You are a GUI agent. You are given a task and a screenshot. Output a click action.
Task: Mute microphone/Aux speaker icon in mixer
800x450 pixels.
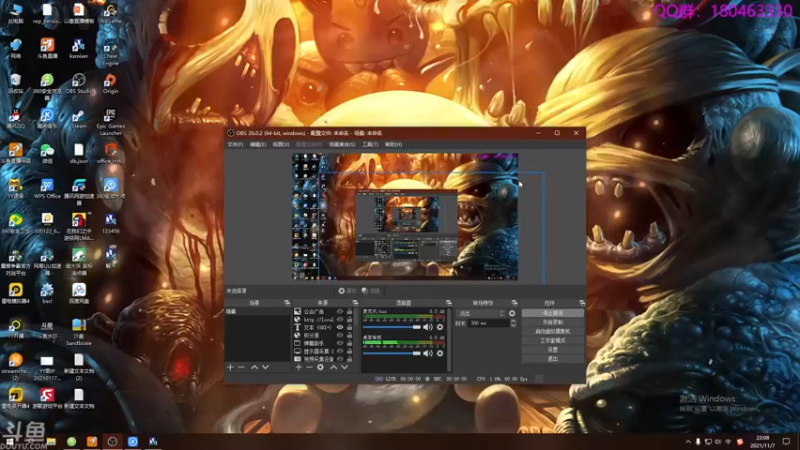tap(428, 327)
